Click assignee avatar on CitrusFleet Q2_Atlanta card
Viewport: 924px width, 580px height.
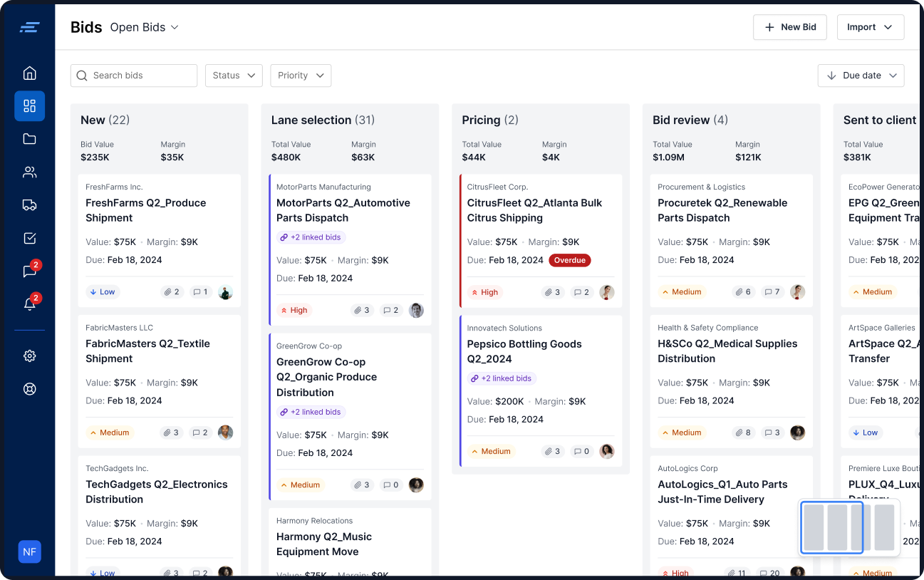pyautogui.click(x=607, y=292)
